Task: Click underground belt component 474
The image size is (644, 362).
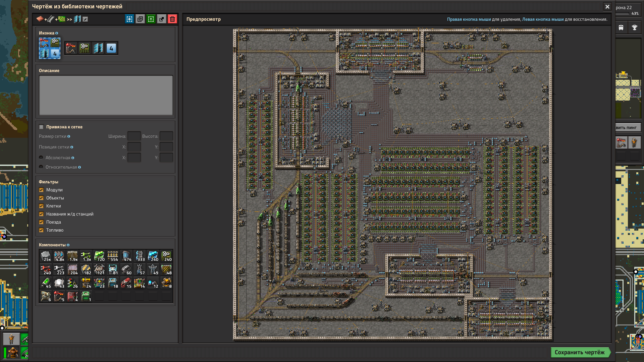Action: [126, 256]
